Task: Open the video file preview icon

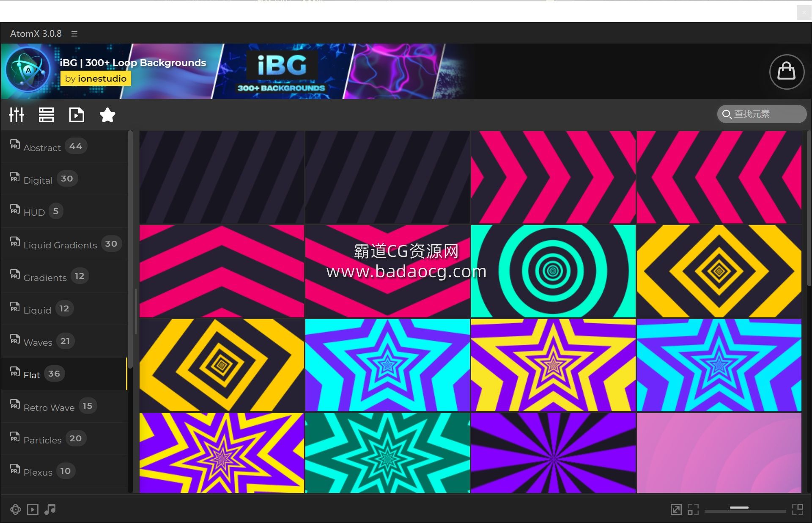Action: [77, 115]
